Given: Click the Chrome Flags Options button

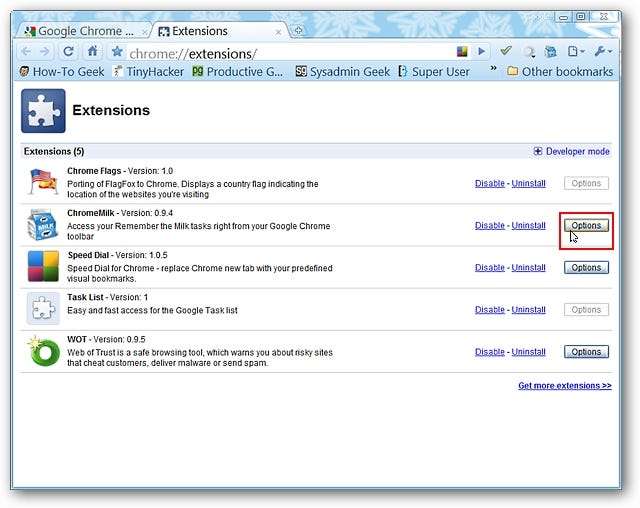Looking at the screenshot, I should 586,184.
